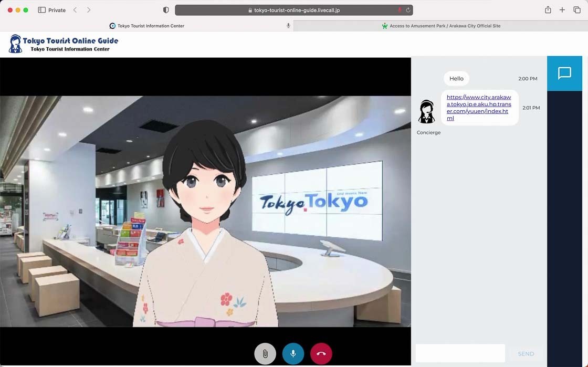Minimize the Safari window
Viewport: 588px width, 367px height.
coord(18,10)
